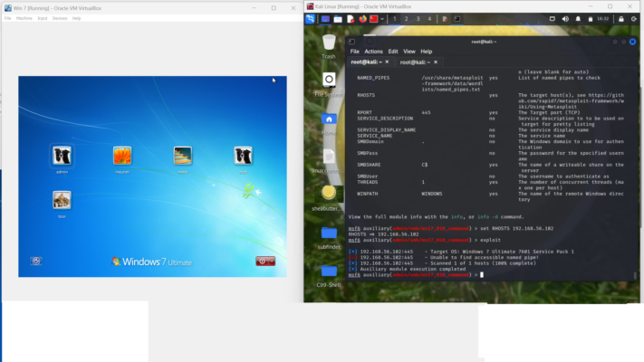Switch to workspace 3 in Kali panel
Image resolution: width=644 pixels, height=362 pixels.
pyautogui.click(x=418, y=19)
